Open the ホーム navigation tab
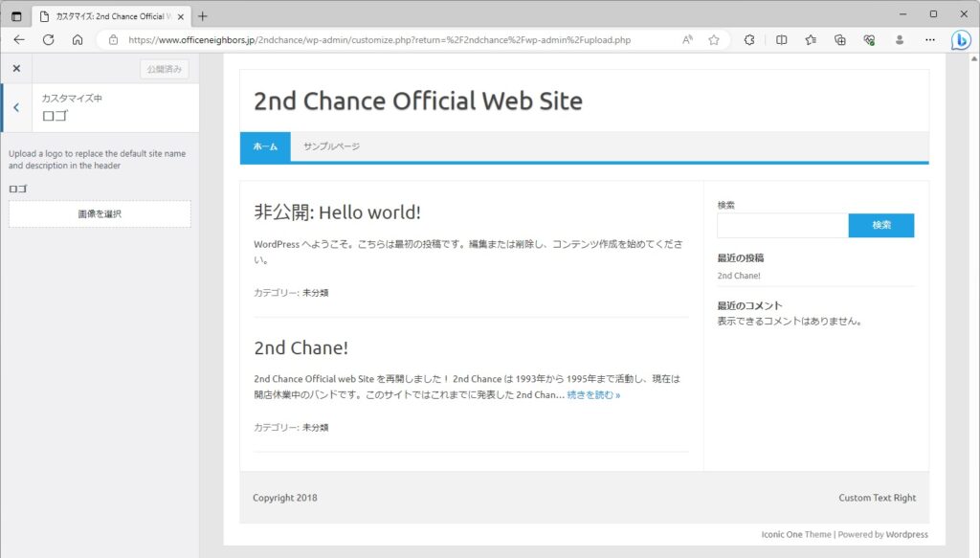The image size is (980, 558). pyautogui.click(x=265, y=146)
